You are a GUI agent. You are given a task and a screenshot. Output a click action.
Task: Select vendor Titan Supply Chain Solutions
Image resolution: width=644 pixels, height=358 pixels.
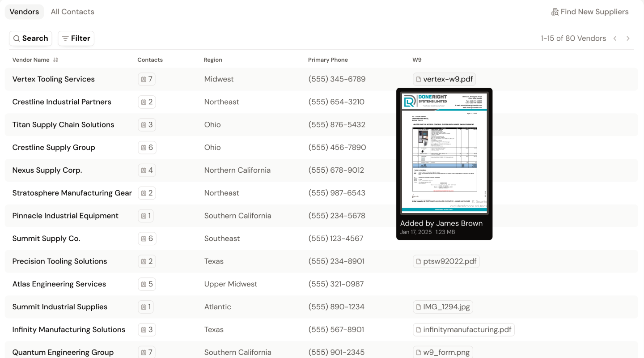coord(63,125)
